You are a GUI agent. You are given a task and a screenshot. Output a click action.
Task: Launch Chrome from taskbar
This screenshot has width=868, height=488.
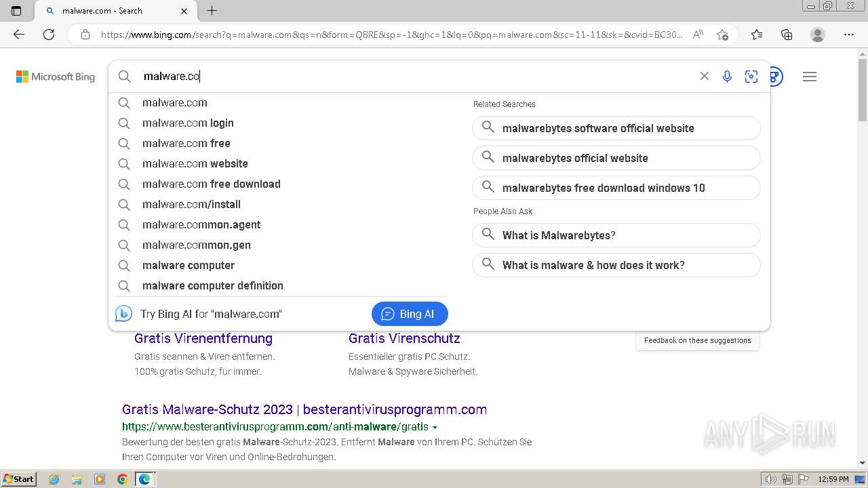(122, 479)
